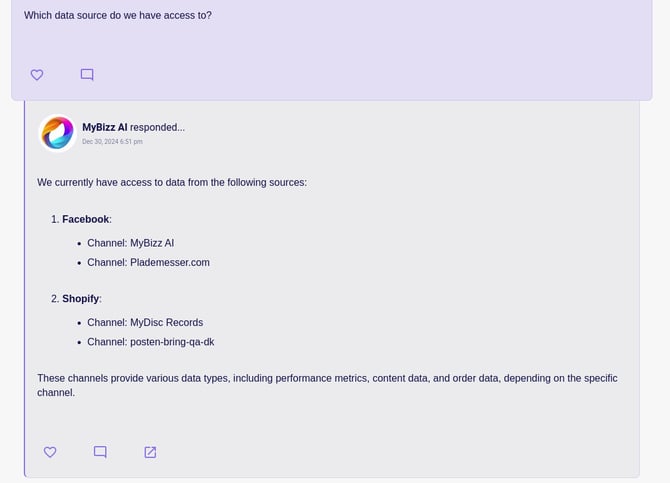
Task: Select the Shopify source heading
Action: pyautogui.click(x=80, y=299)
